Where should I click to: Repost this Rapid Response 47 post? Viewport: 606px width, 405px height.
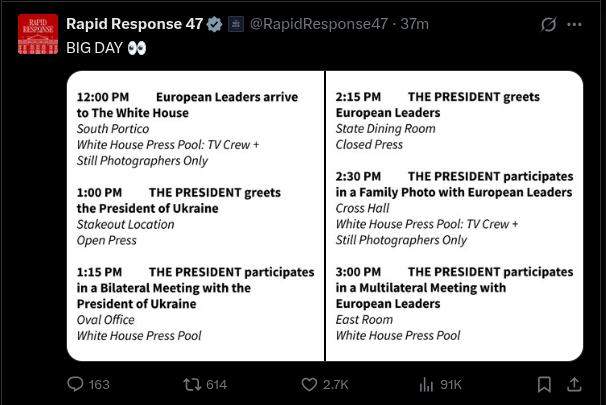192,384
